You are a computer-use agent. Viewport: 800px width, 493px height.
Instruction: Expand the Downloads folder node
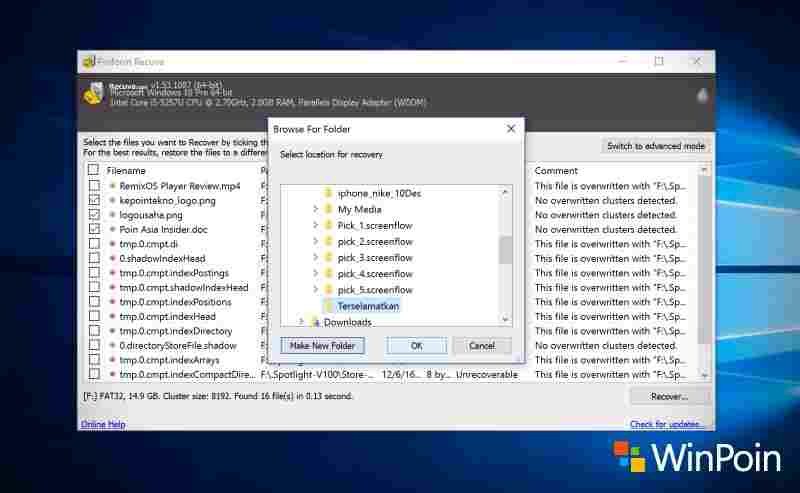pyautogui.click(x=301, y=322)
